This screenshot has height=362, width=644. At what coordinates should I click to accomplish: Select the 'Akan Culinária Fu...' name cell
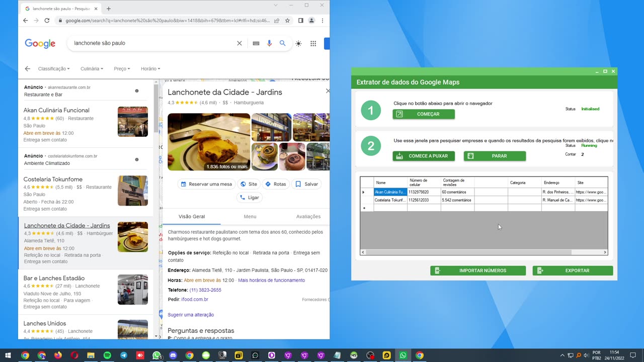coord(390,192)
